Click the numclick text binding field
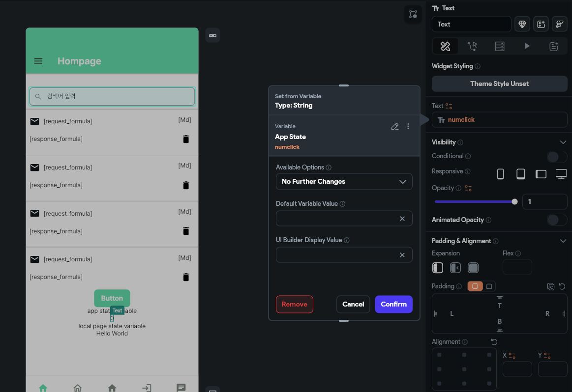 tap(499, 120)
